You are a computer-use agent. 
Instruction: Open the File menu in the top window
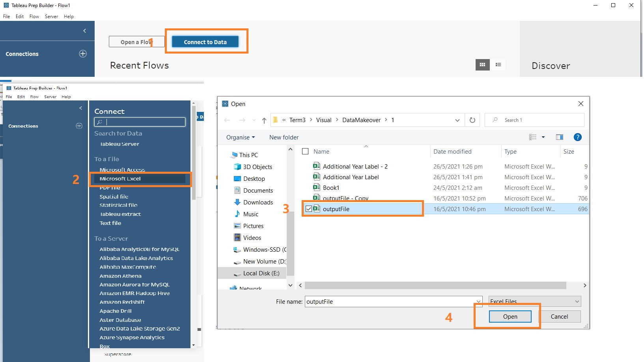click(7, 17)
